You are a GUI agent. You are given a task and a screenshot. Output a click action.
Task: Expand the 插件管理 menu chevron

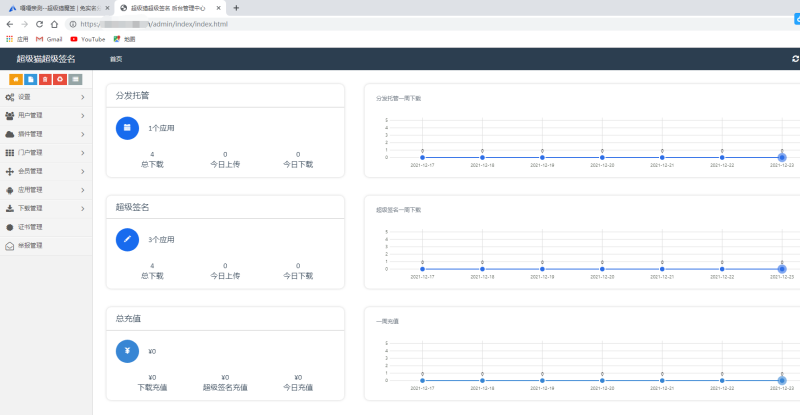[83, 134]
